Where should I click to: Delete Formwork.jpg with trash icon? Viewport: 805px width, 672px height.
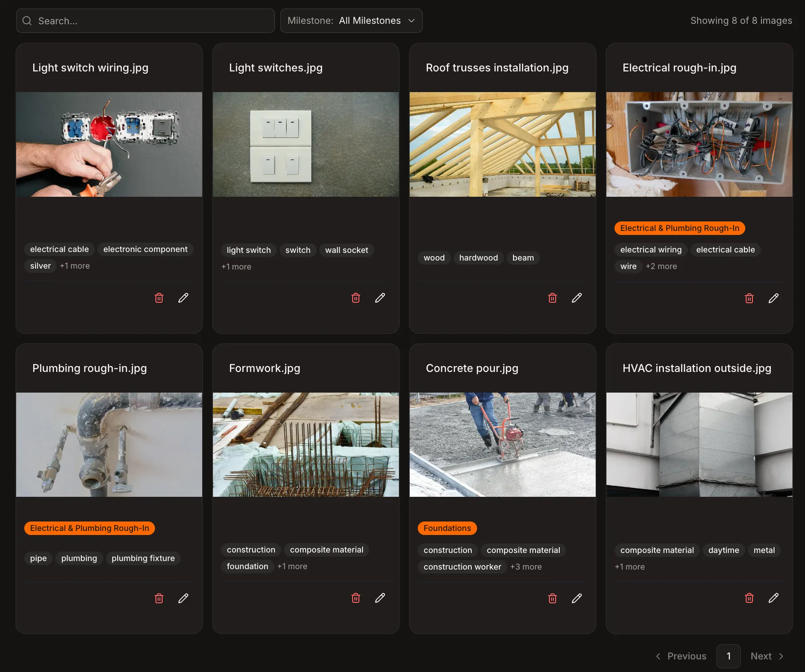pos(356,598)
